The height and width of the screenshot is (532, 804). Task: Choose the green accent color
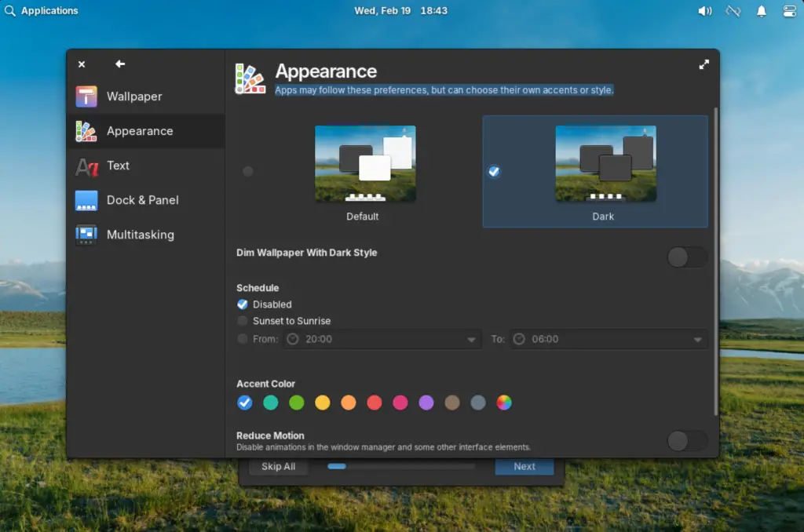click(297, 403)
